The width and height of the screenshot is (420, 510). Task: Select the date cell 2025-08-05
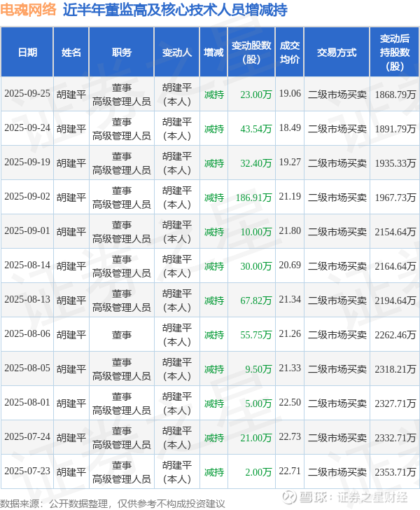(27, 368)
